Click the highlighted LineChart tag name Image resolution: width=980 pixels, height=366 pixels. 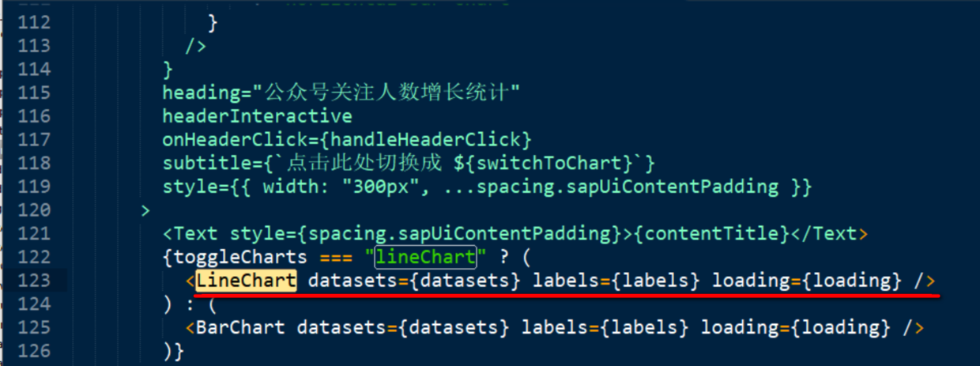click(247, 281)
